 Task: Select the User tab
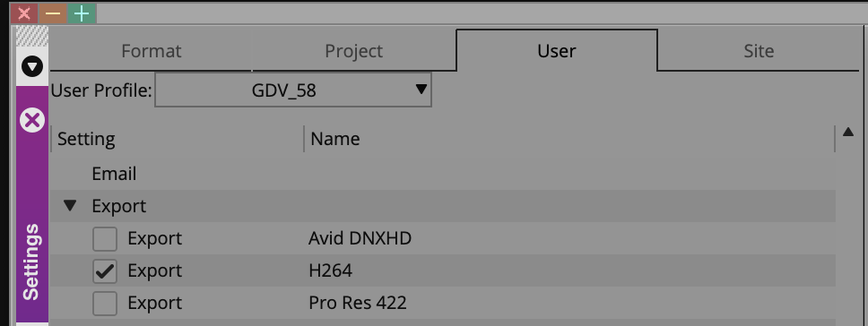(557, 51)
